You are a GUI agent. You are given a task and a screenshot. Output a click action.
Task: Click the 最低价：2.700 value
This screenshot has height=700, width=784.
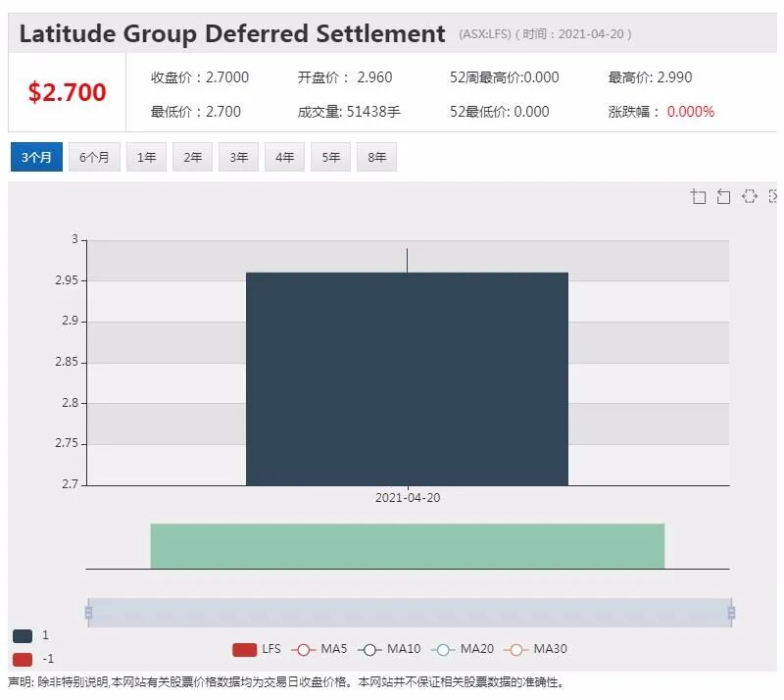coord(195,112)
